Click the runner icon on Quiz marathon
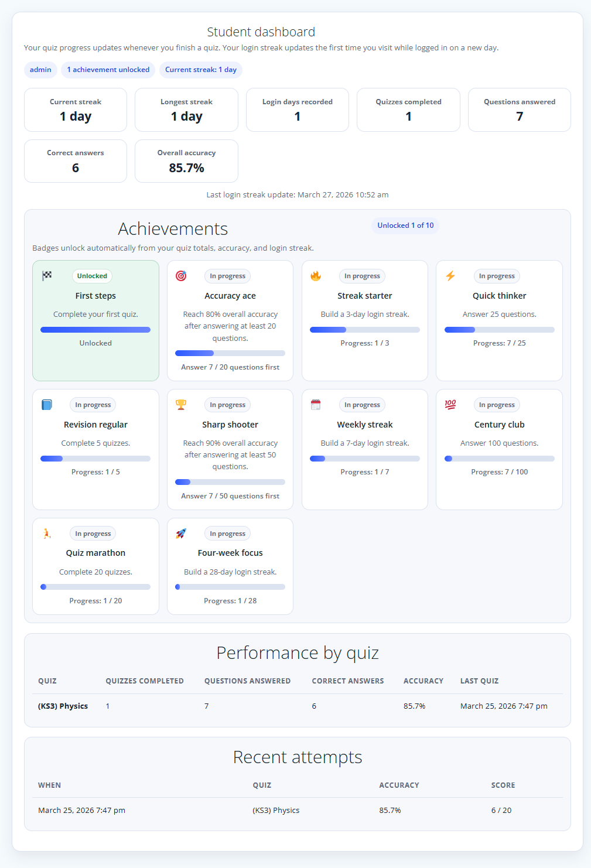 tap(47, 534)
